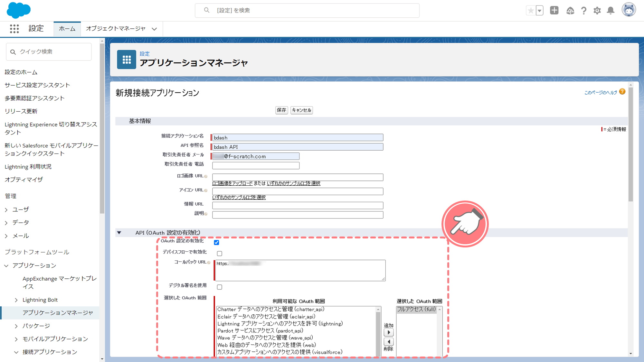Click the キャンセル button
This screenshot has height=362, width=644.
tap(301, 110)
